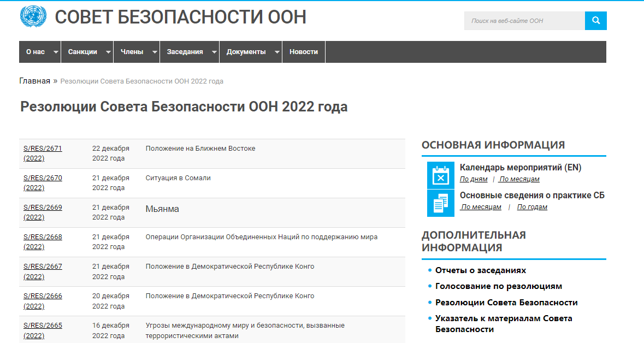Viewport: 644px width, 343px height.
Task: Open resolution S/RES/2670 (2022)
Action: pyautogui.click(x=43, y=183)
